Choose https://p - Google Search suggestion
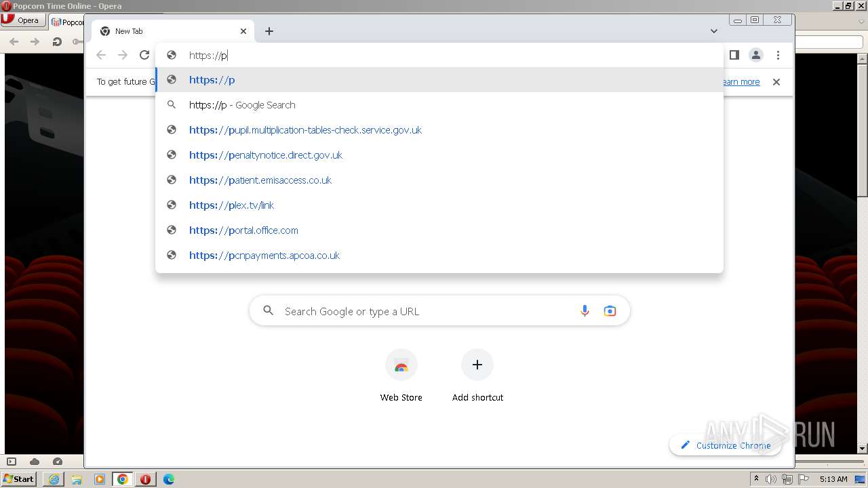The height and width of the screenshot is (488, 868). click(x=439, y=105)
